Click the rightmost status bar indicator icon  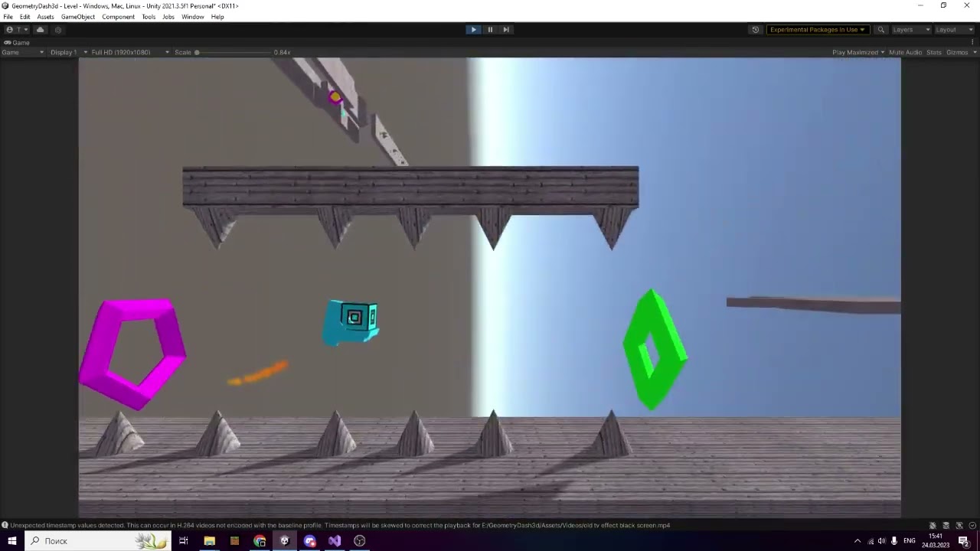point(972,526)
